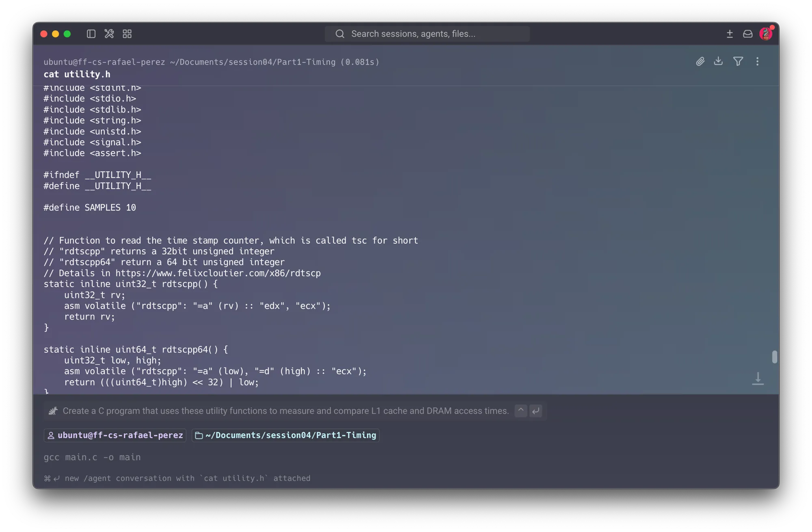Click the vertical scrollbar thumb
This screenshot has width=812, height=532.
pyautogui.click(x=774, y=357)
